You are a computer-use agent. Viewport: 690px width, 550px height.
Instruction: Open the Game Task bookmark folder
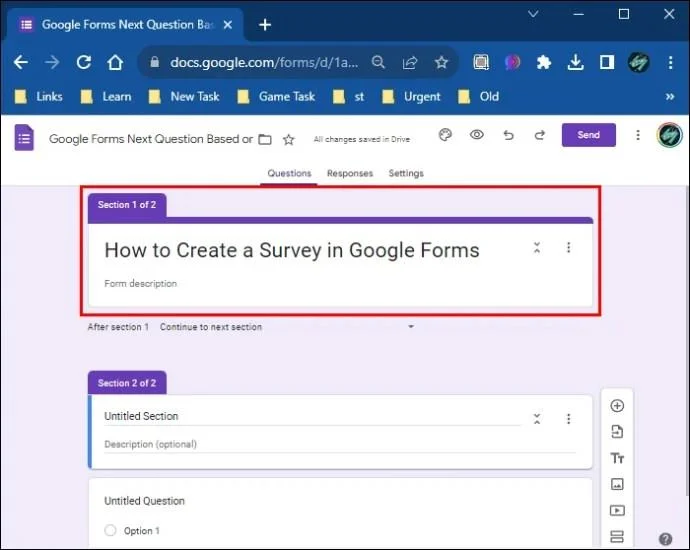(x=276, y=96)
